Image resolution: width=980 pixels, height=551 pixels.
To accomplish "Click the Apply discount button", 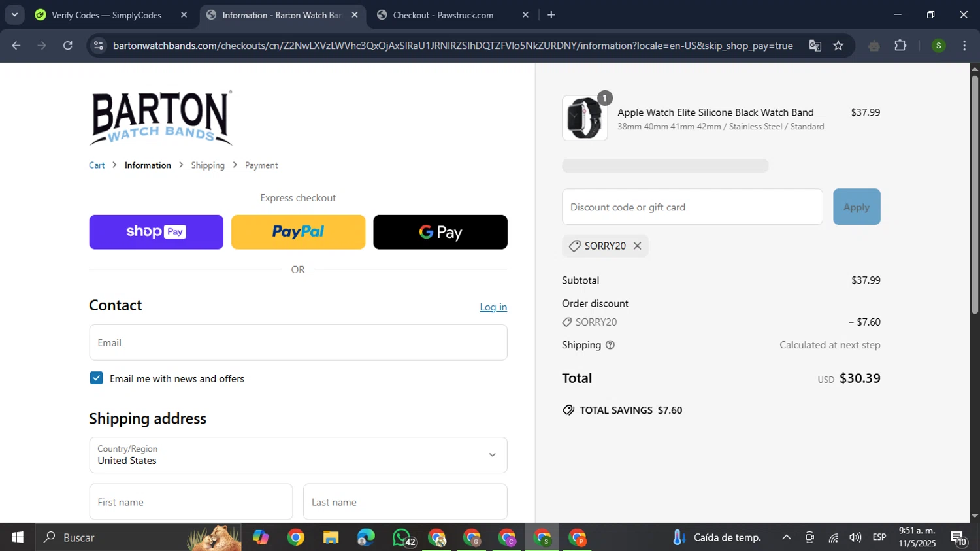I will pyautogui.click(x=857, y=207).
